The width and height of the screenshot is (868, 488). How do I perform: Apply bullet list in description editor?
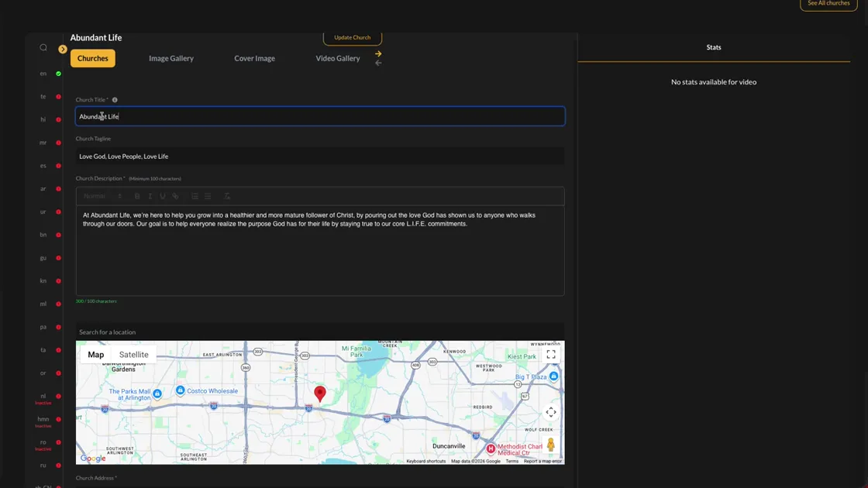click(208, 196)
